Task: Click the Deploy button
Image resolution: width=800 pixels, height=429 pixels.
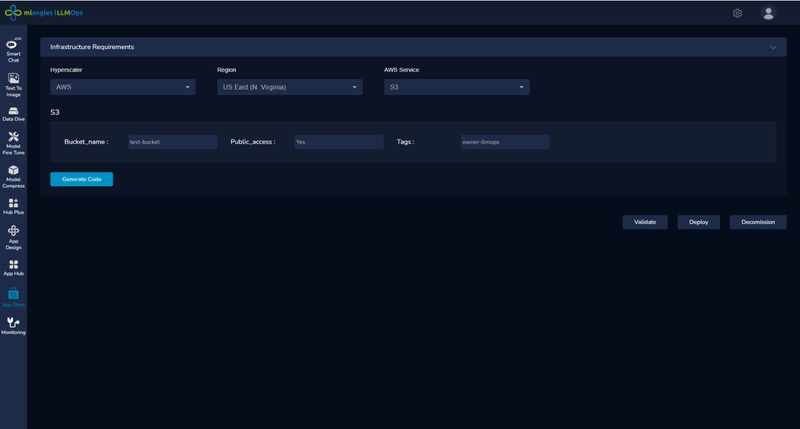Action: tap(698, 222)
